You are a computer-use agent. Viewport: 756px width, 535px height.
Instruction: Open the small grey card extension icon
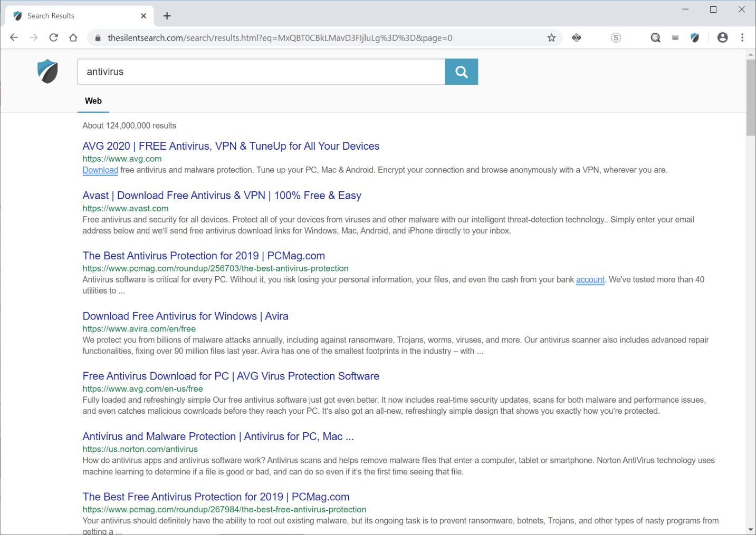675,37
